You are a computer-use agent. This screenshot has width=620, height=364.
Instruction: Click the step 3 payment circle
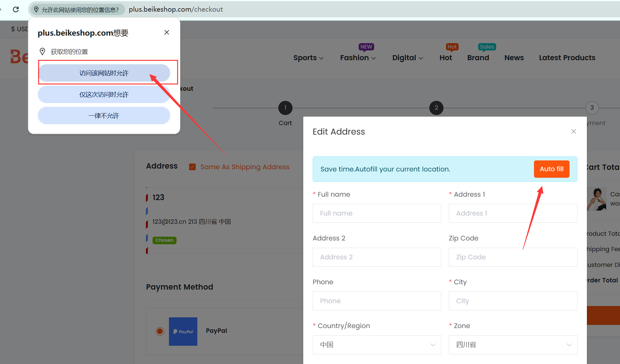(592, 108)
